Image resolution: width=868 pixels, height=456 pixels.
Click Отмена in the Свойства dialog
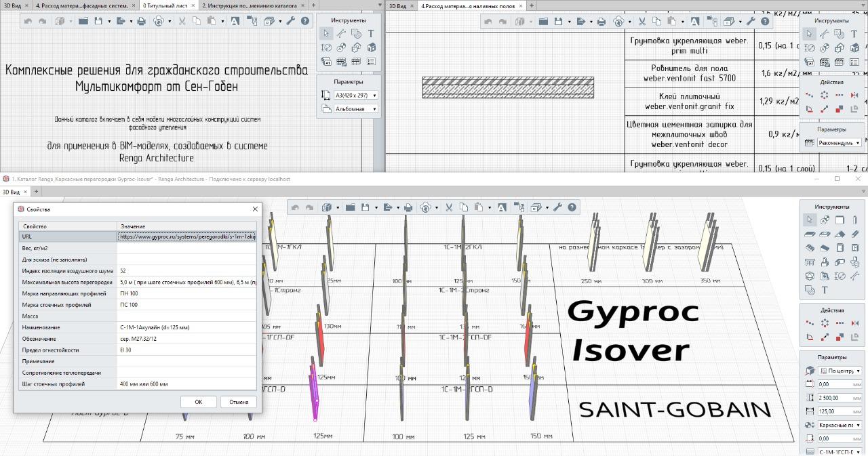(239, 402)
